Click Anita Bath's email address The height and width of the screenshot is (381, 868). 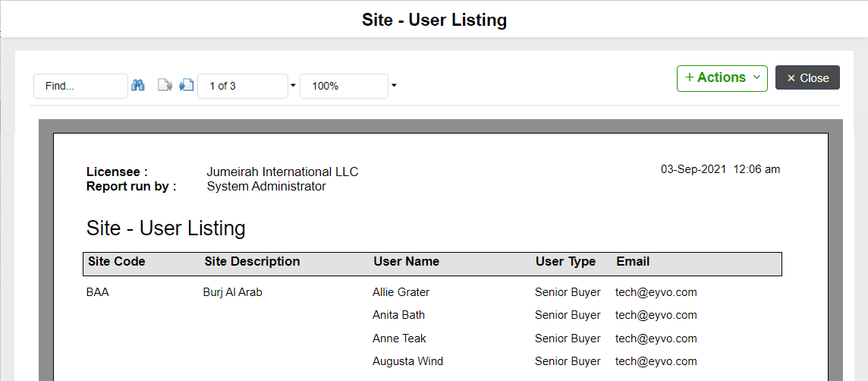coord(656,315)
